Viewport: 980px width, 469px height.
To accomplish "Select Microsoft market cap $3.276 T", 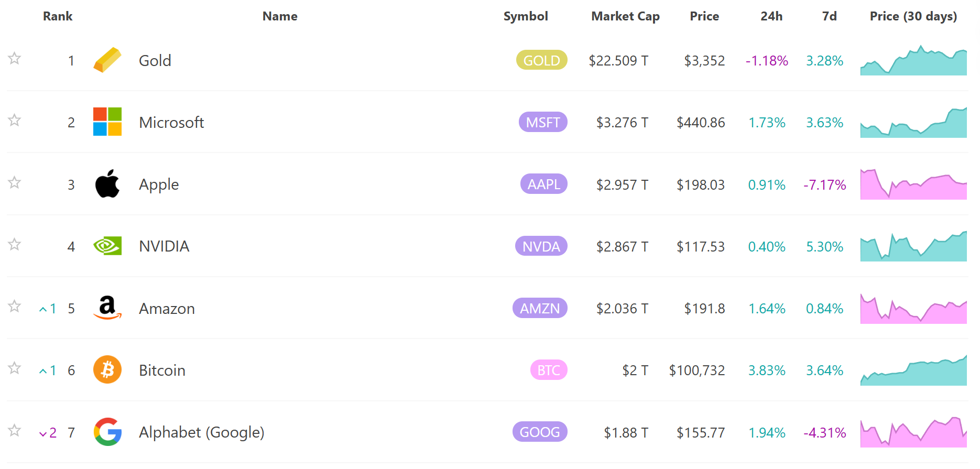I will tap(622, 123).
